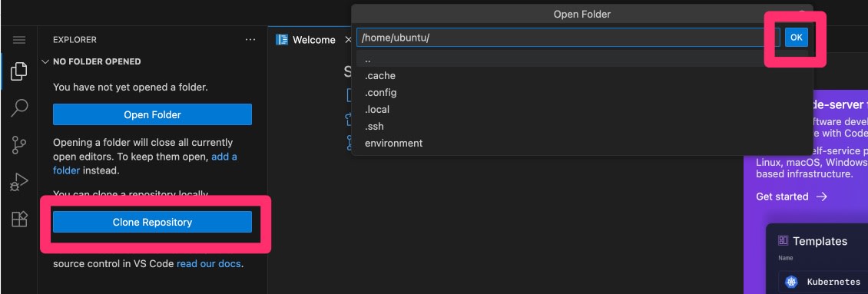
Task: Click the Templates heading icon
Action: tap(783, 241)
